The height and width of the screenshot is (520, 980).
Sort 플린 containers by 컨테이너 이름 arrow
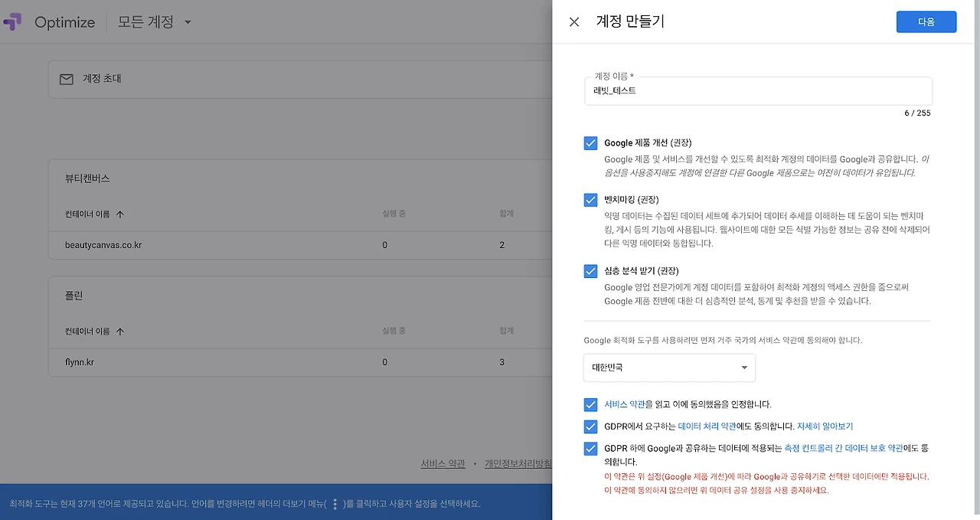[x=120, y=332]
